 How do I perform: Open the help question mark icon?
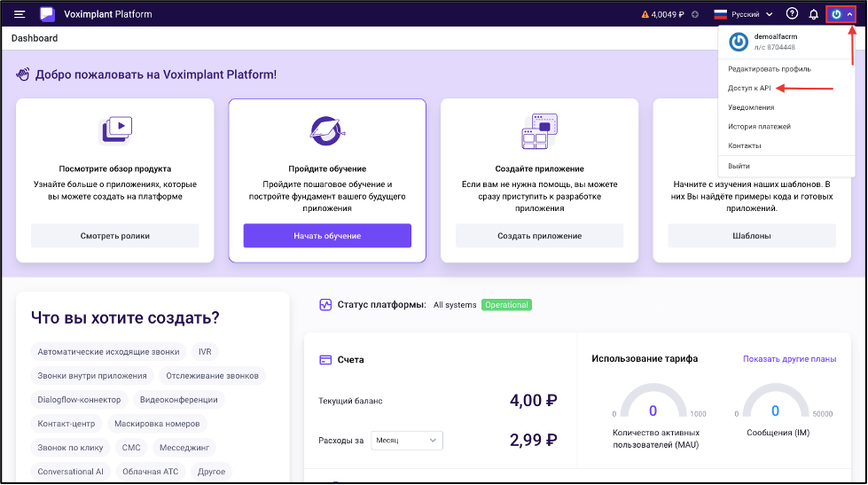tap(792, 14)
